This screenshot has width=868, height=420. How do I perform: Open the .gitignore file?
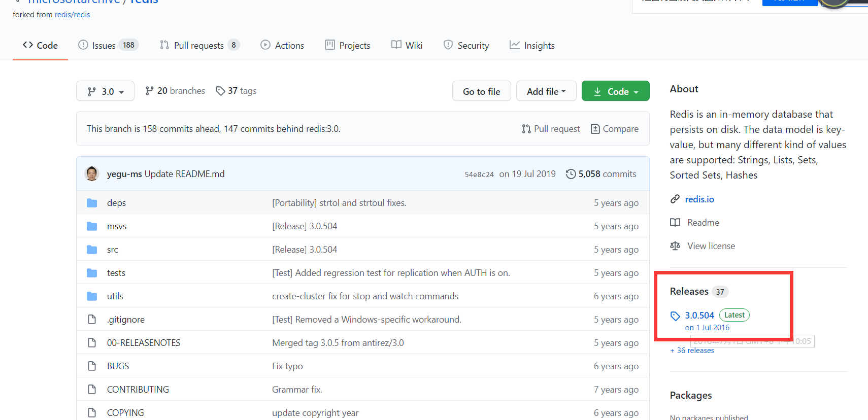click(126, 320)
